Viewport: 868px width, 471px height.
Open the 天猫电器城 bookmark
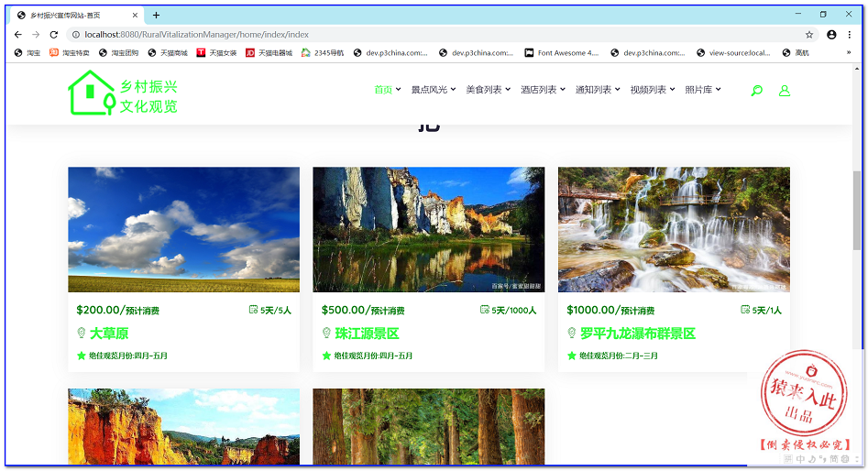coord(269,52)
